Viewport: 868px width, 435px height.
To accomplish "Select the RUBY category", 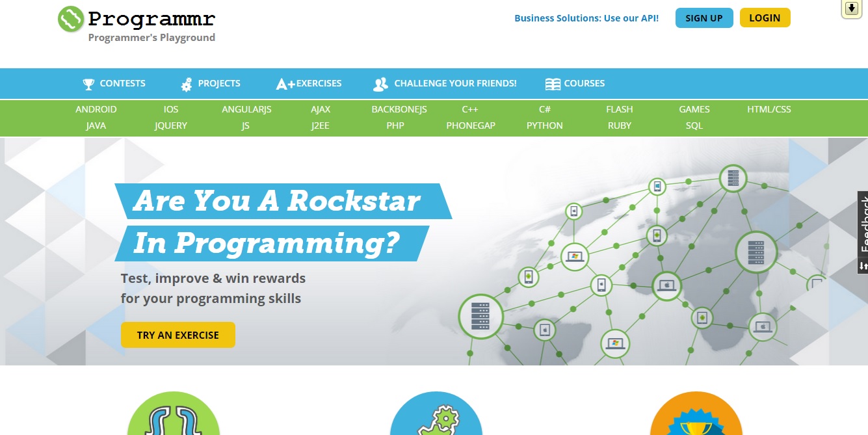I will pyautogui.click(x=620, y=125).
